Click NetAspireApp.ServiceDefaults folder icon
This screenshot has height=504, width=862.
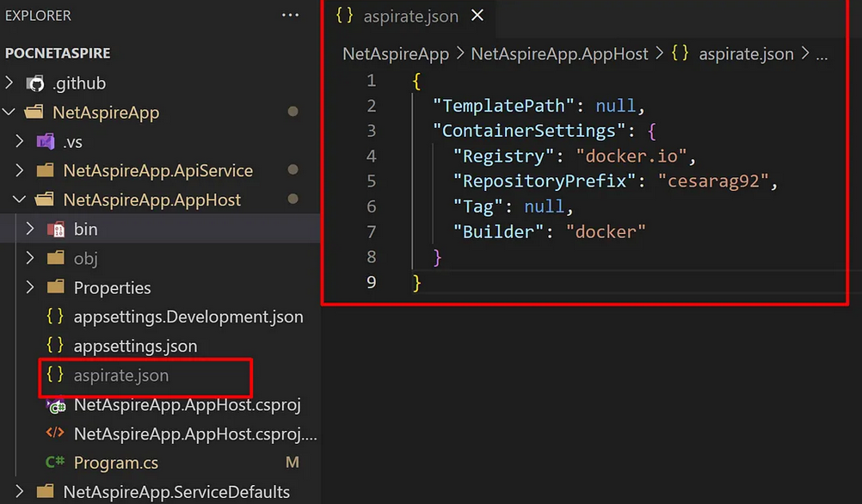[45, 491]
